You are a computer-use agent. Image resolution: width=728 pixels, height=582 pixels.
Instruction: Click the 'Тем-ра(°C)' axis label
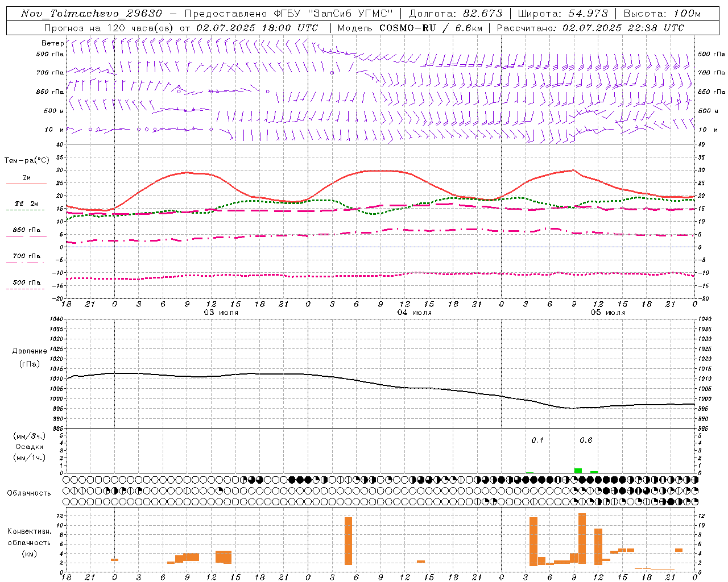click(27, 161)
